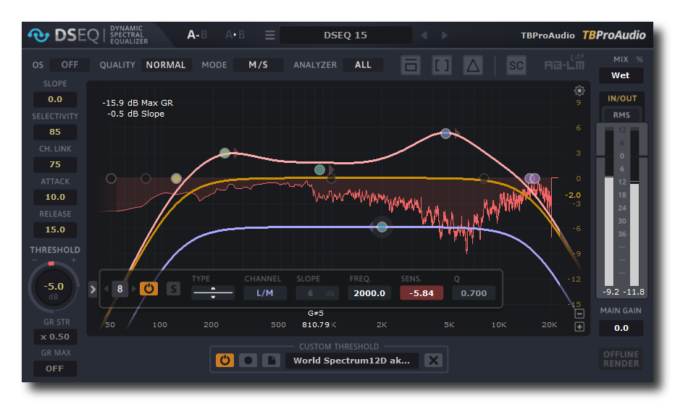Edit the CH. LINK value 75
Viewport: 675px width, 404px height.
coord(55,165)
